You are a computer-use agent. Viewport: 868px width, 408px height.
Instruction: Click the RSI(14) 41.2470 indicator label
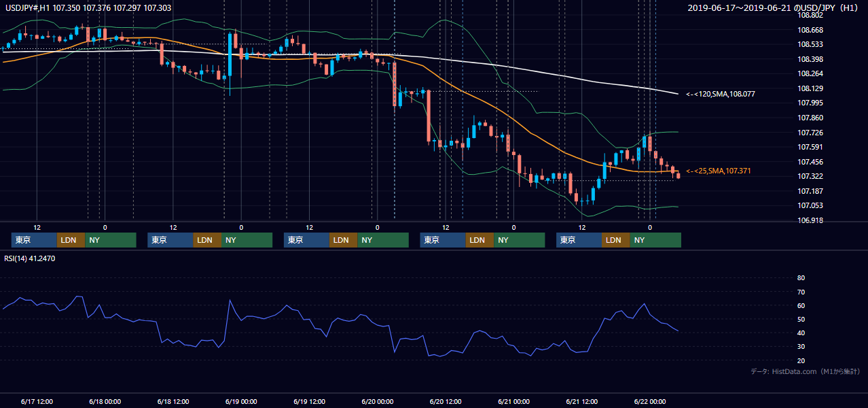tap(30, 258)
